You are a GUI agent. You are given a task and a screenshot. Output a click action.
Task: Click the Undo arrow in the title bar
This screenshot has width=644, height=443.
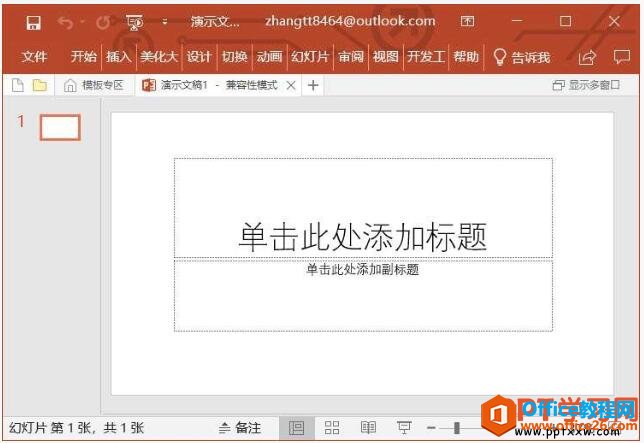[x=66, y=21]
